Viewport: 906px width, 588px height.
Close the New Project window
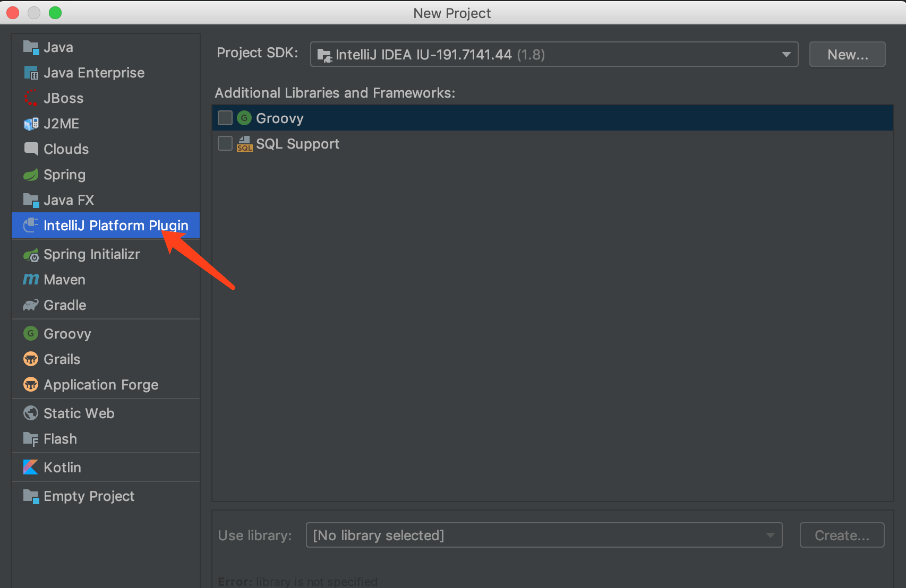pos(13,13)
